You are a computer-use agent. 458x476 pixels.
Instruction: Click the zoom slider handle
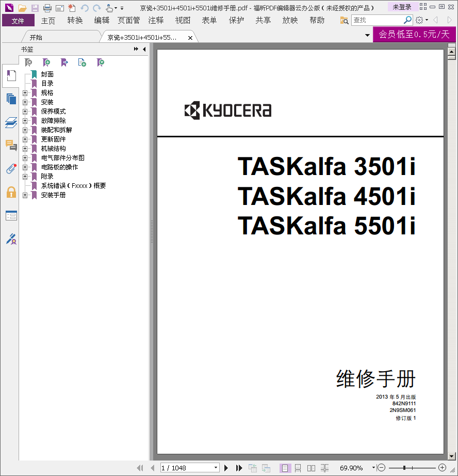[404, 468]
